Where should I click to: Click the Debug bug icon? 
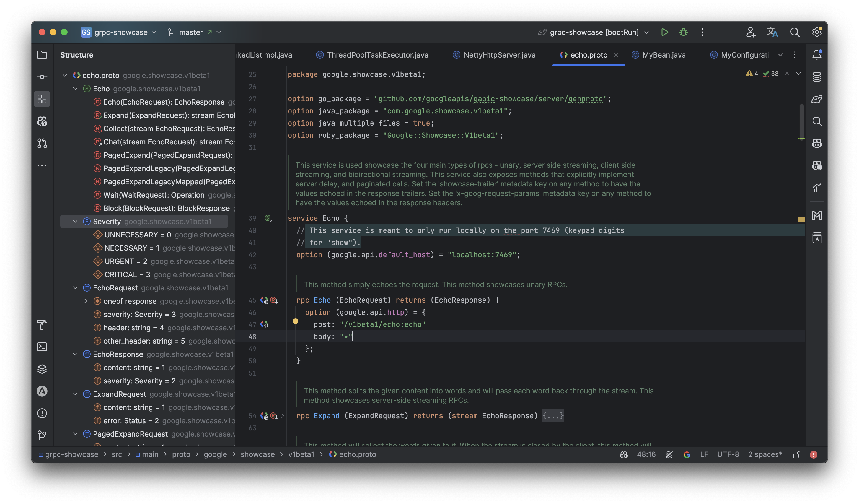[x=683, y=32]
